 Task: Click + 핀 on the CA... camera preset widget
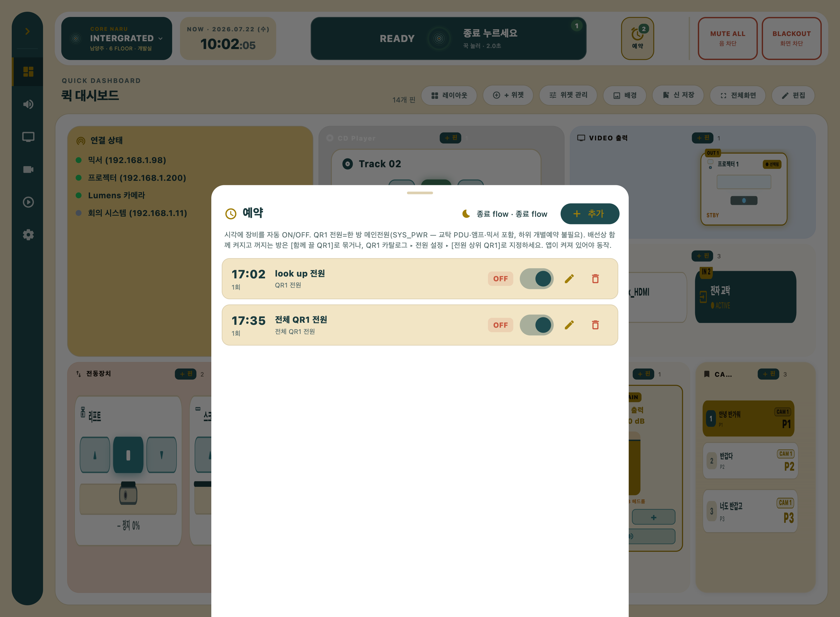click(x=768, y=374)
